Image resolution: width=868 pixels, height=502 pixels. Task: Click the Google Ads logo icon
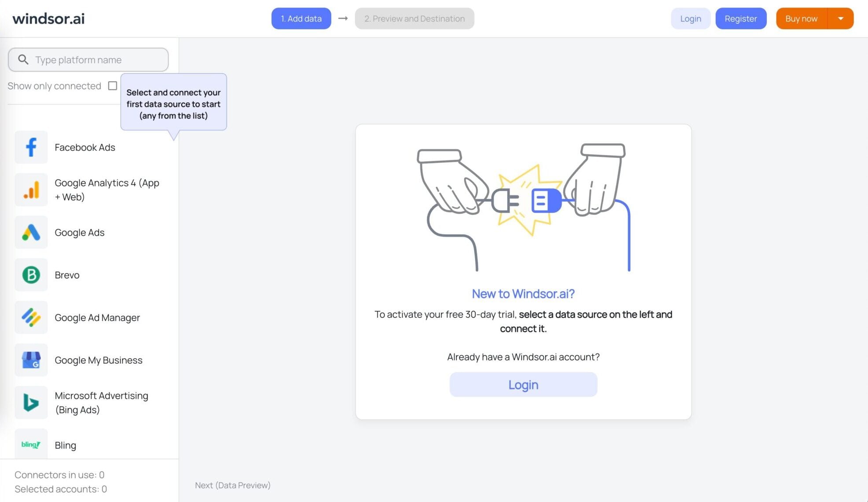[x=31, y=233]
